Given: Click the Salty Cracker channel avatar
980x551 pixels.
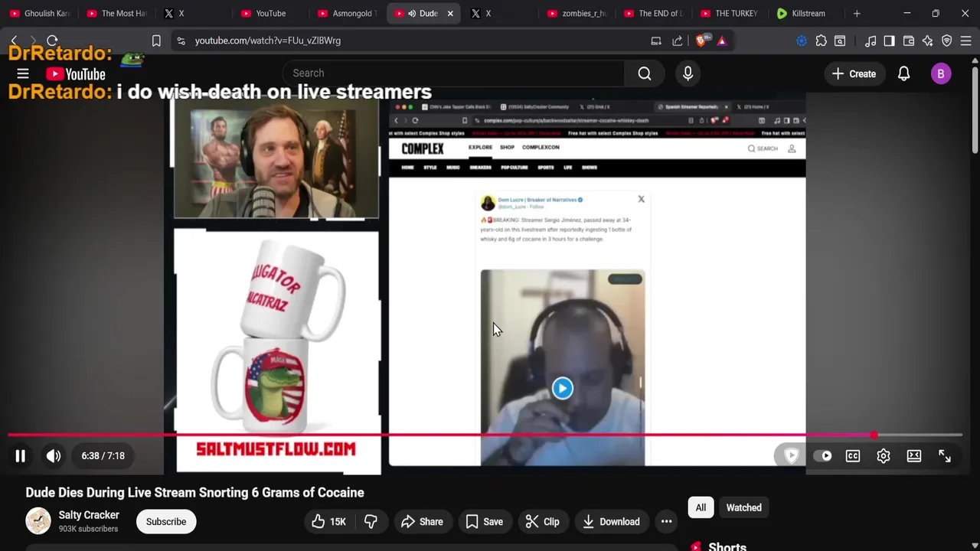Looking at the screenshot, I should point(38,521).
